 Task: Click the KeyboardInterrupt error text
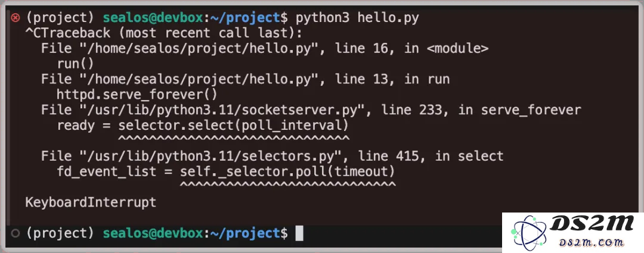pos(91,202)
